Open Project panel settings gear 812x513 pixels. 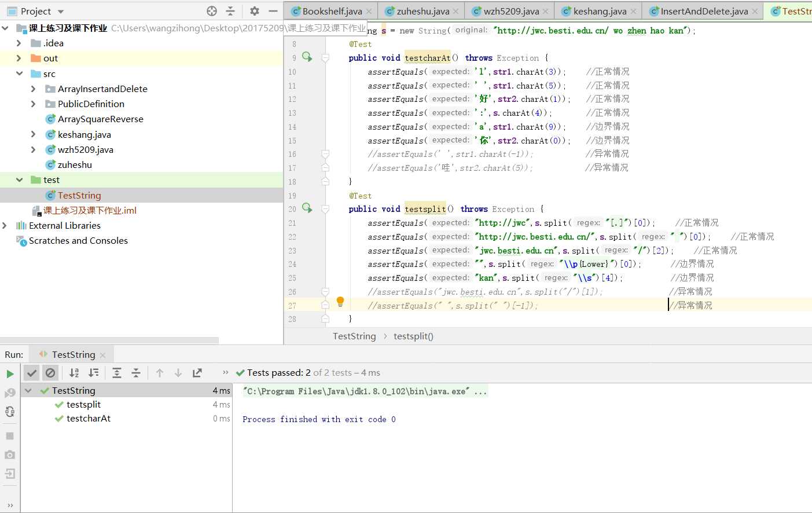(255, 11)
